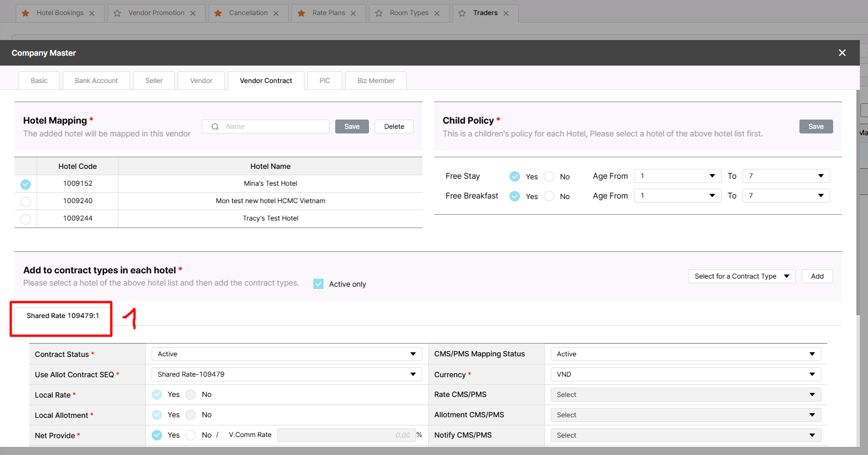
Task: Toggle the Active only checkbox
Action: (318, 284)
